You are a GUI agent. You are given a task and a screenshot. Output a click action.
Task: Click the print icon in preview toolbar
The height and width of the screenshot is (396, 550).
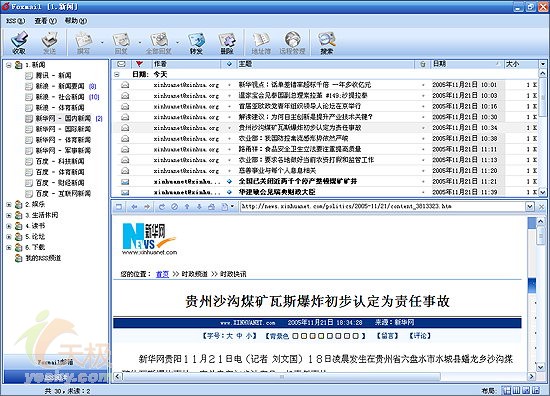[212, 207]
